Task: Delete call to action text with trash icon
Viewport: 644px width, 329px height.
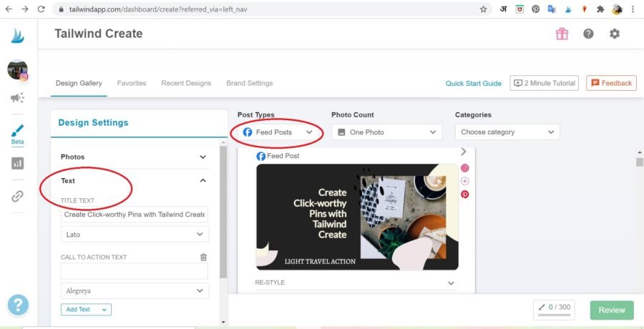Action: point(203,257)
